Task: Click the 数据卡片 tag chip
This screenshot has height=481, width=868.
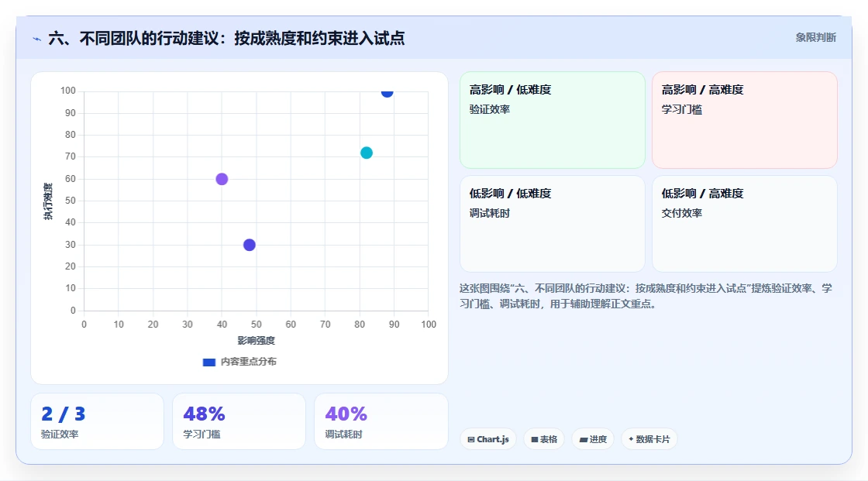Action: (x=649, y=439)
